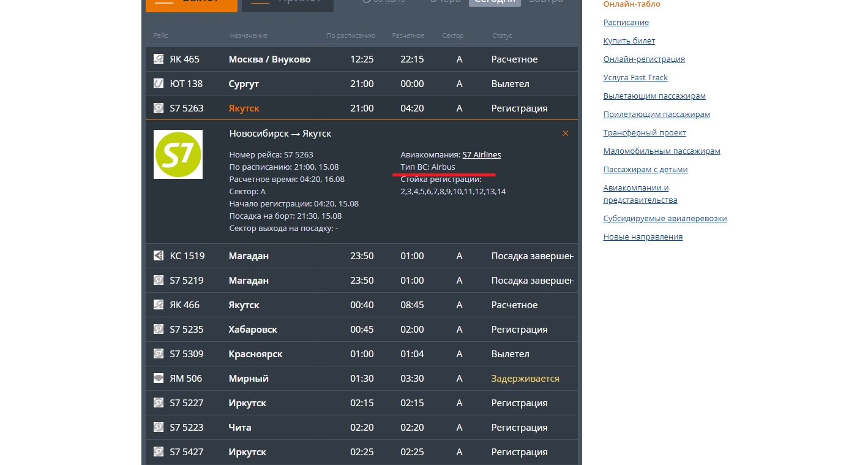Click the S7 icon beside flight S7 5235
The width and height of the screenshot is (868, 465).
[x=159, y=330]
